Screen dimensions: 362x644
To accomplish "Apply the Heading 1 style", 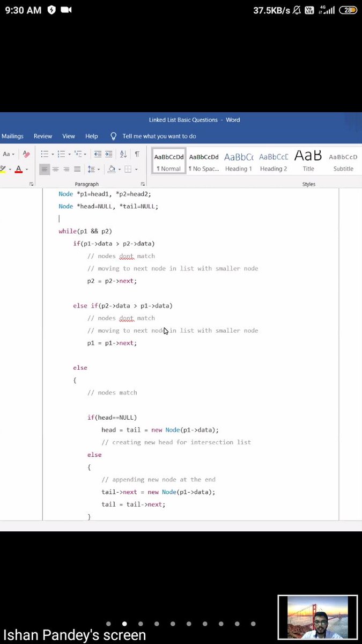I will tap(239, 162).
